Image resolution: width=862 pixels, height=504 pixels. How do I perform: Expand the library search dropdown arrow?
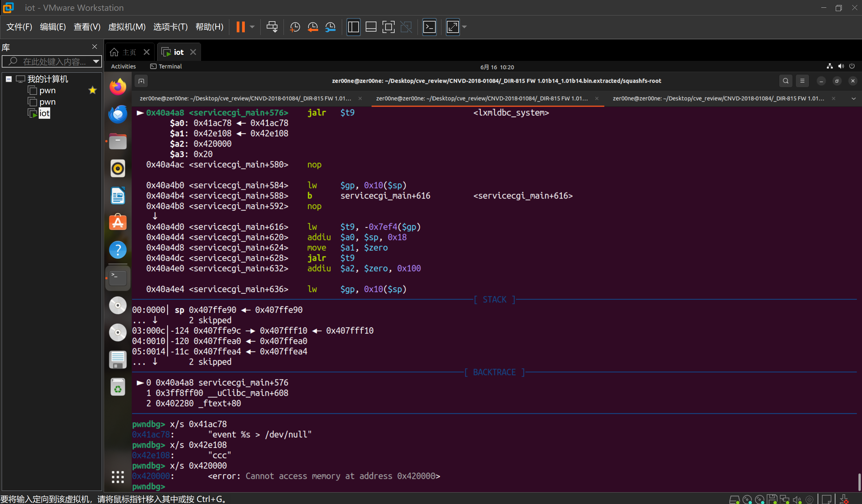click(x=96, y=62)
